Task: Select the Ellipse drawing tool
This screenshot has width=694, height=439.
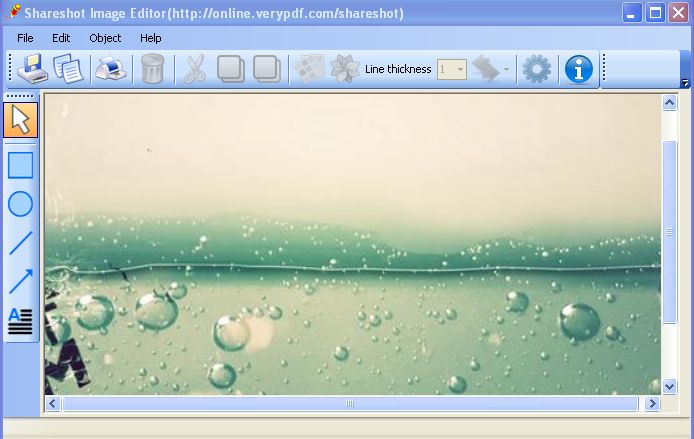Action: [x=20, y=204]
